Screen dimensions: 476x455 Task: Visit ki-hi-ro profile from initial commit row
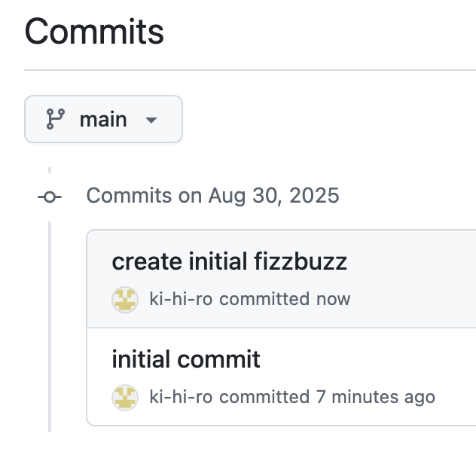click(x=181, y=397)
